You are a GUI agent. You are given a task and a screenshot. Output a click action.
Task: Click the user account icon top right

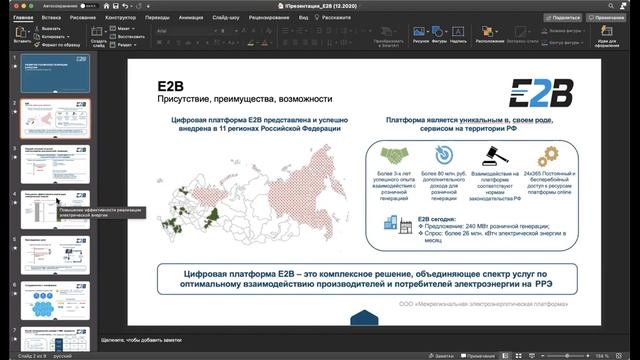click(623, 6)
